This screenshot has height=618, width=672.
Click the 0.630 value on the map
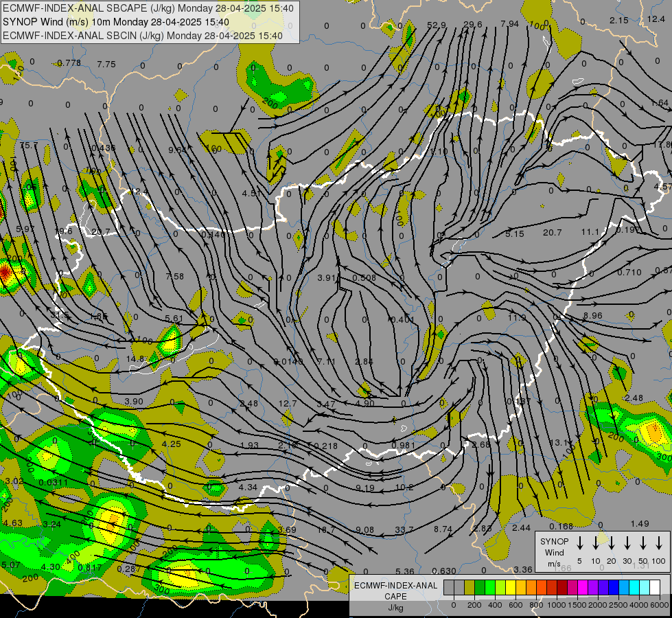(x=444, y=571)
